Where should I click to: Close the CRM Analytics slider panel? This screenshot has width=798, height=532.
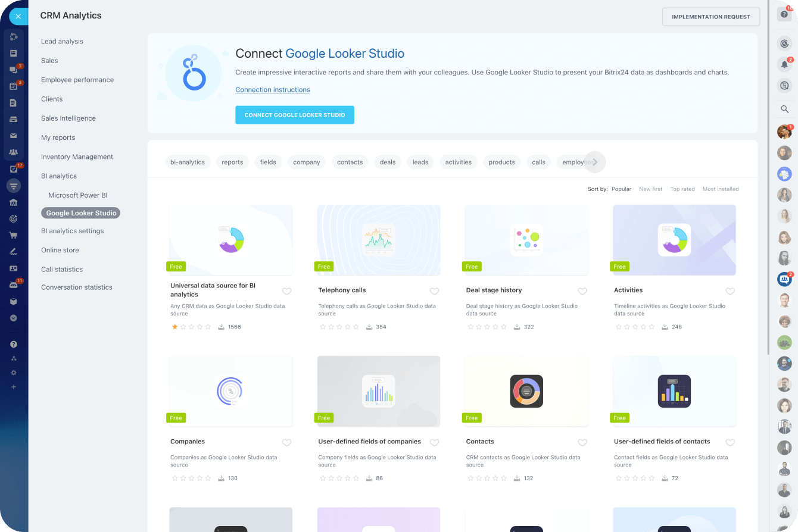click(18, 16)
